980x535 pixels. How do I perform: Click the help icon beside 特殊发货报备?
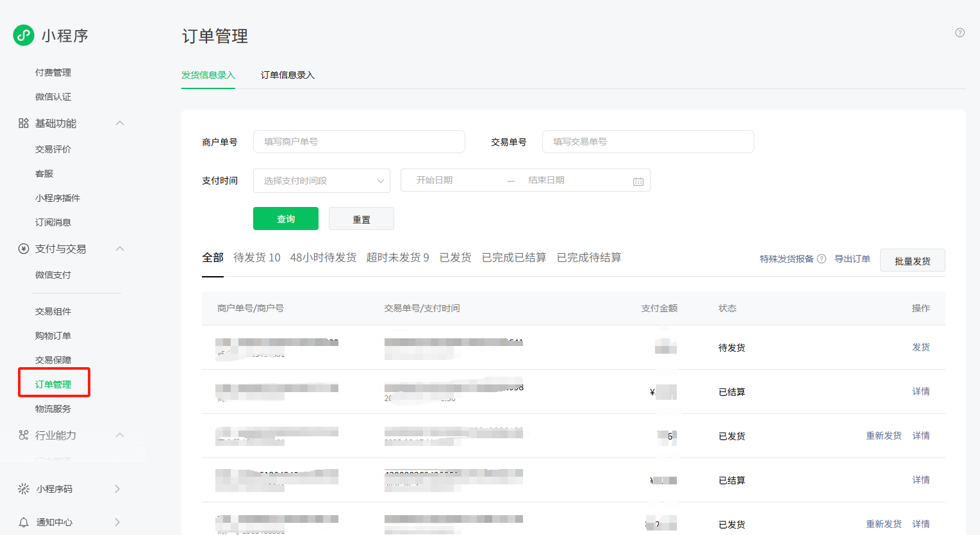(821, 259)
